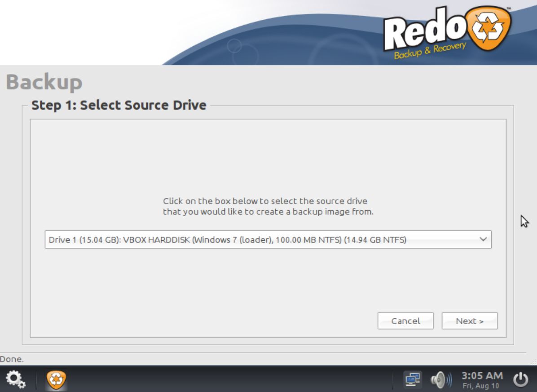Proceed with the Next > button
This screenshot has width=537, height=392.
pos(470,321)
